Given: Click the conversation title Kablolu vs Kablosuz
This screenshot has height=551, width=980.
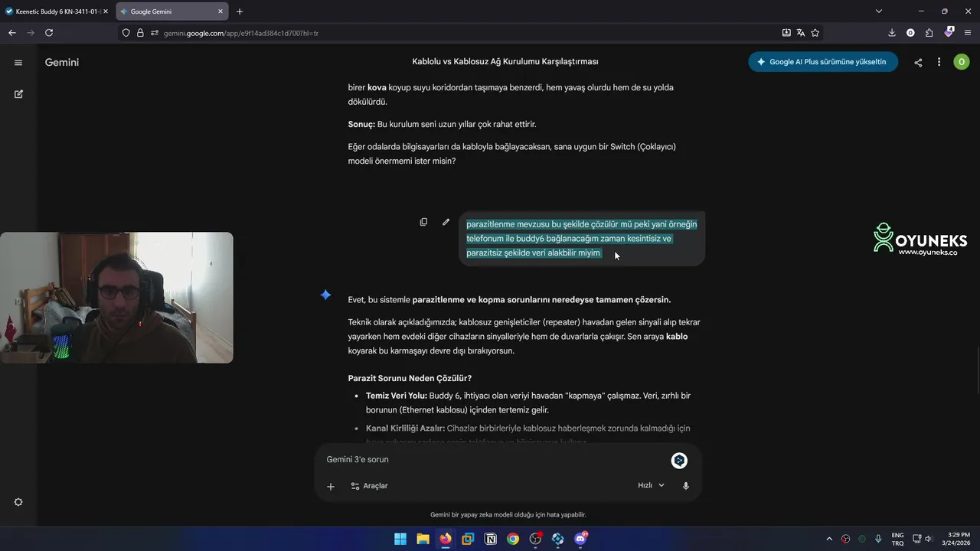Looking at the screenshot, I should pyautogui.click(x=505, y=61).
